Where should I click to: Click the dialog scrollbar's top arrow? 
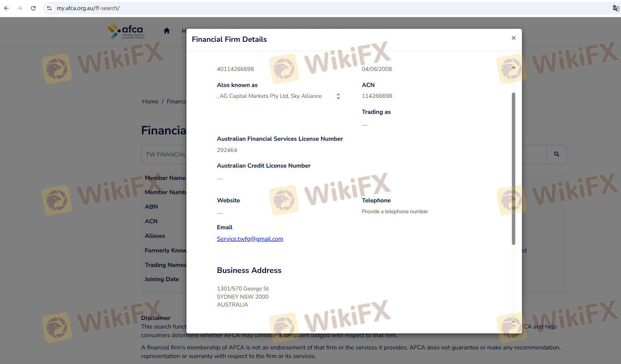pyautogui.click(x=513, y=68)
